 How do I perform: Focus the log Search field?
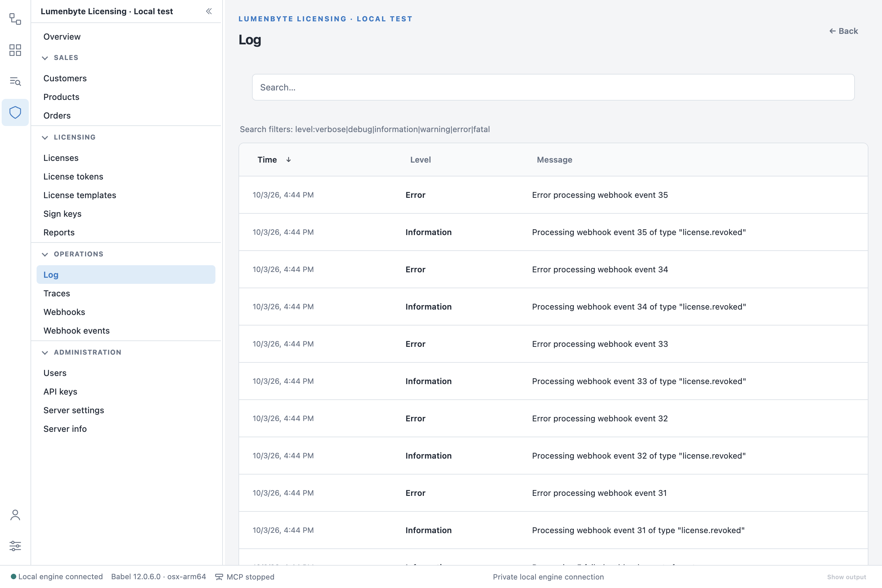pos(553,87)
